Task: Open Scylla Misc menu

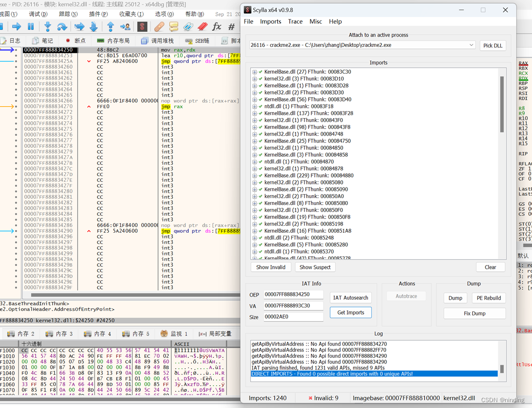Action: (x=315, y=21)
